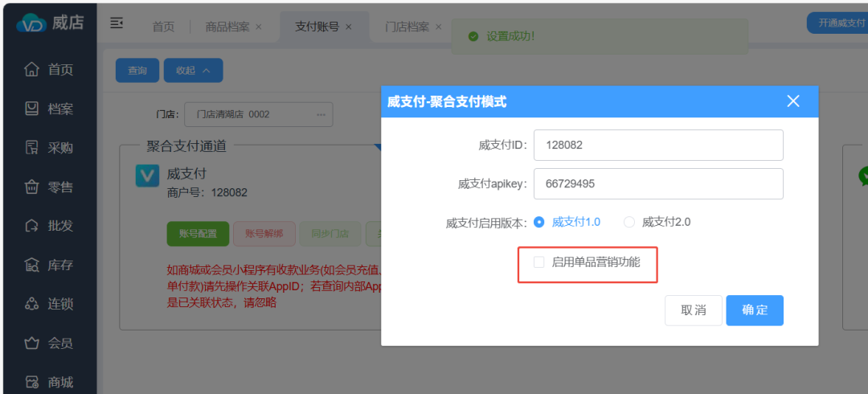The width and height of the screenshot is (868, 394).
Task: Open 批发 in the left sidebar
Action: click(49, 226)
